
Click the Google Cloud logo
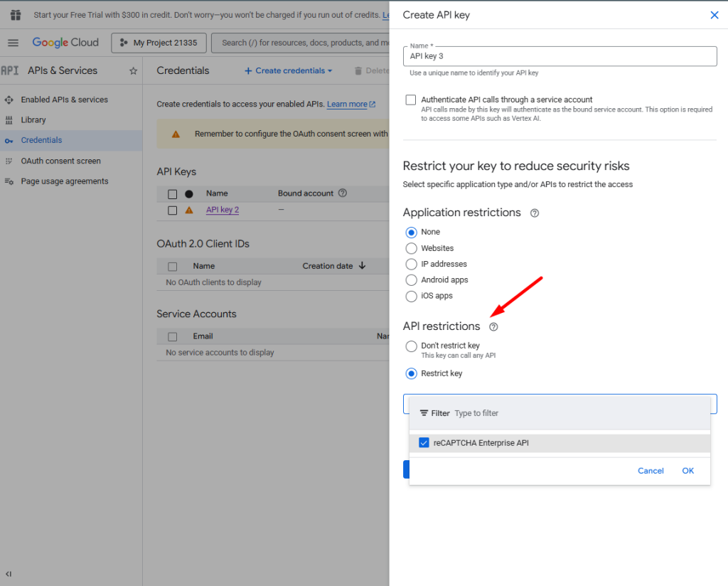tap(65, 43)
